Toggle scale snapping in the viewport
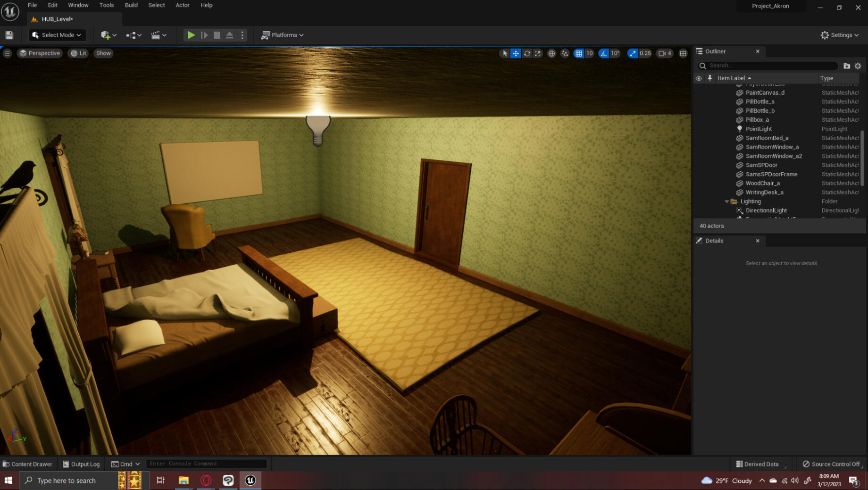 coord(632,53)
